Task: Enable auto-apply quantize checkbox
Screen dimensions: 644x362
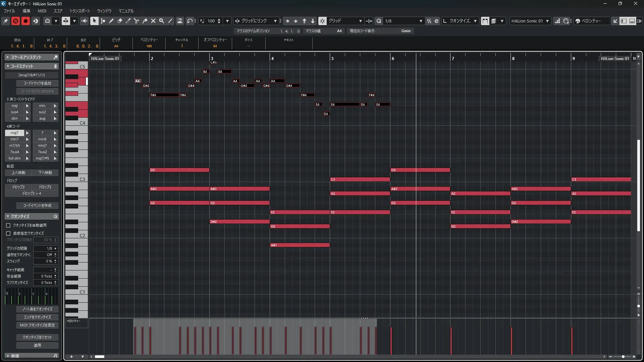Action: pos(8,226)
